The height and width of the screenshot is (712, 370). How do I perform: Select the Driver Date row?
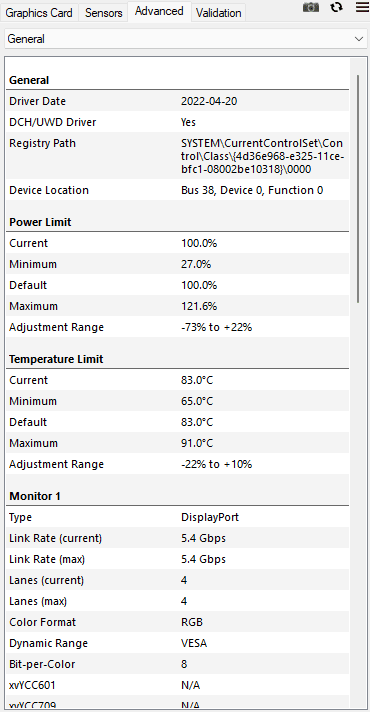pos(178,101)
